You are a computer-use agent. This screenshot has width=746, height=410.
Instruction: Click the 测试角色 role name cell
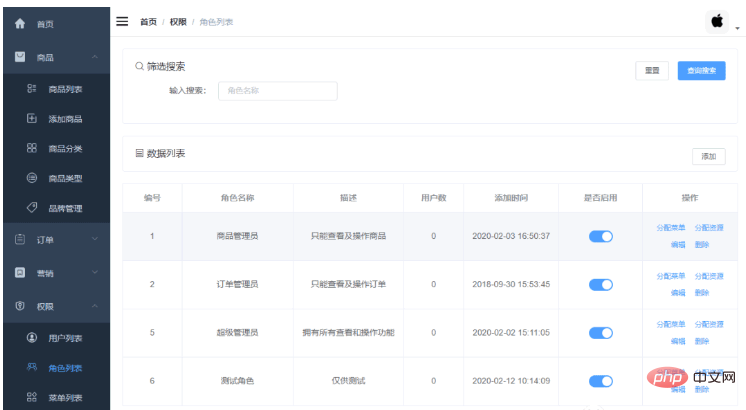tap(237, 381)
